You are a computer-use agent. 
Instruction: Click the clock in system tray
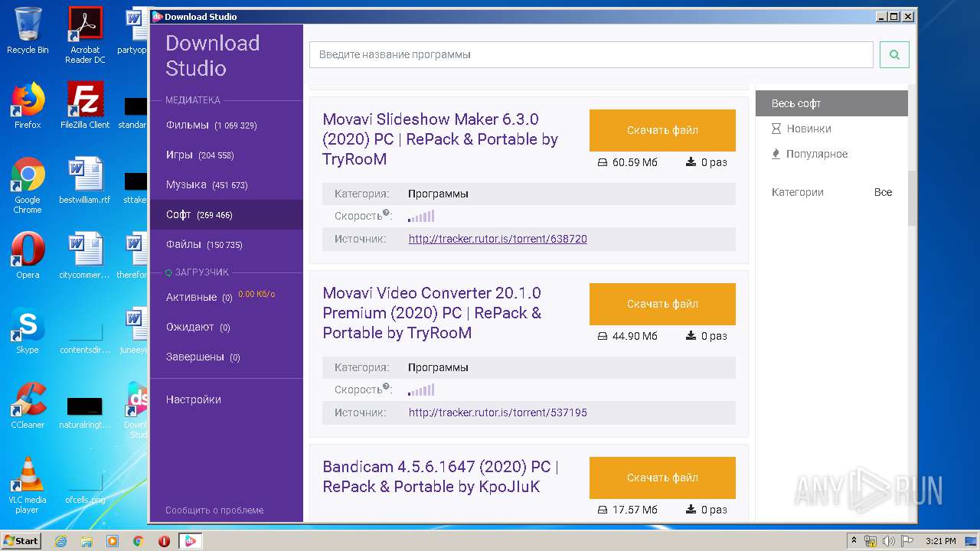click(x=940, y=541)
